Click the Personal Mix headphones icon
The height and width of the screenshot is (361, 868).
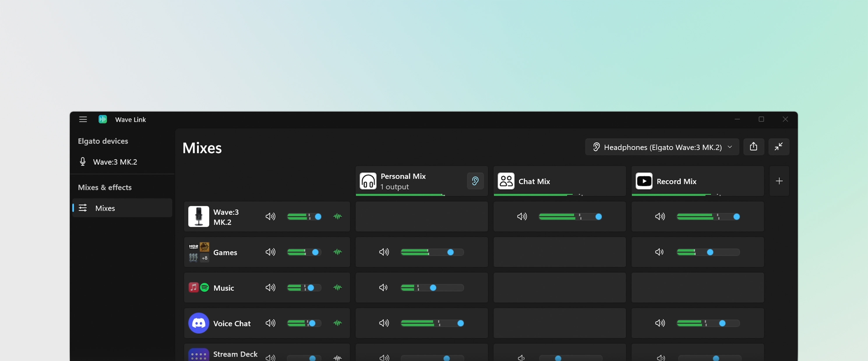368,181
